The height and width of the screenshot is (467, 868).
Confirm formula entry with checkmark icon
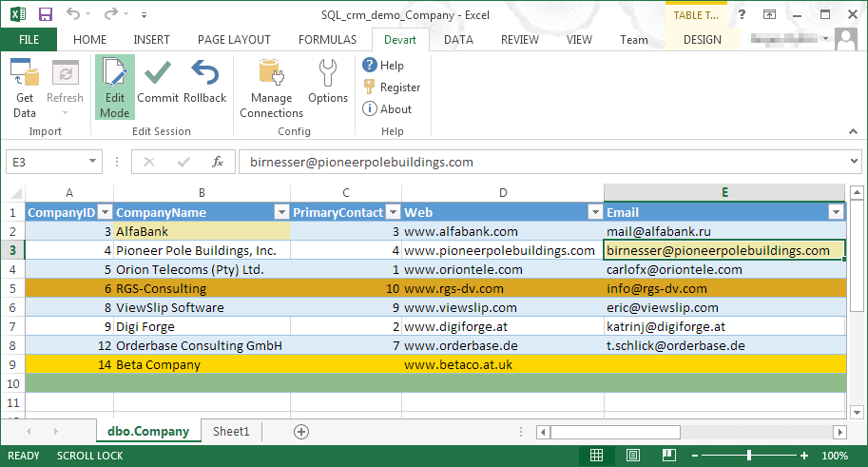tap(183, 162)
